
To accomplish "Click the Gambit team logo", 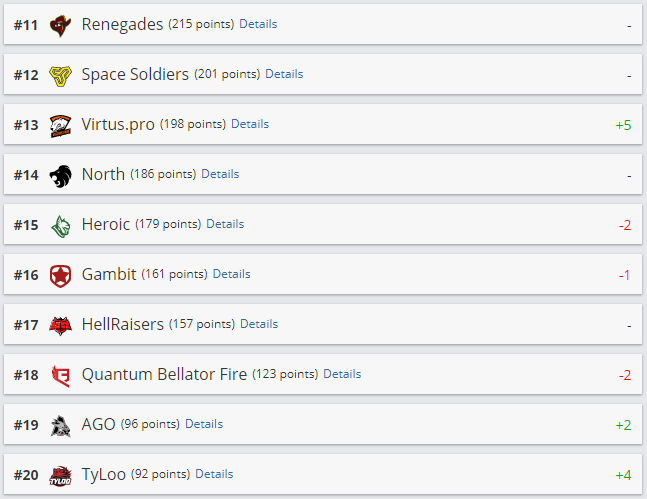I will point(61,274).
